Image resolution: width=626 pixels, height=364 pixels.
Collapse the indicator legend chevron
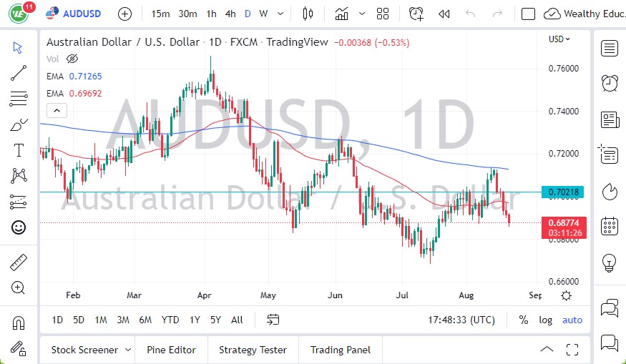(56, 110)
